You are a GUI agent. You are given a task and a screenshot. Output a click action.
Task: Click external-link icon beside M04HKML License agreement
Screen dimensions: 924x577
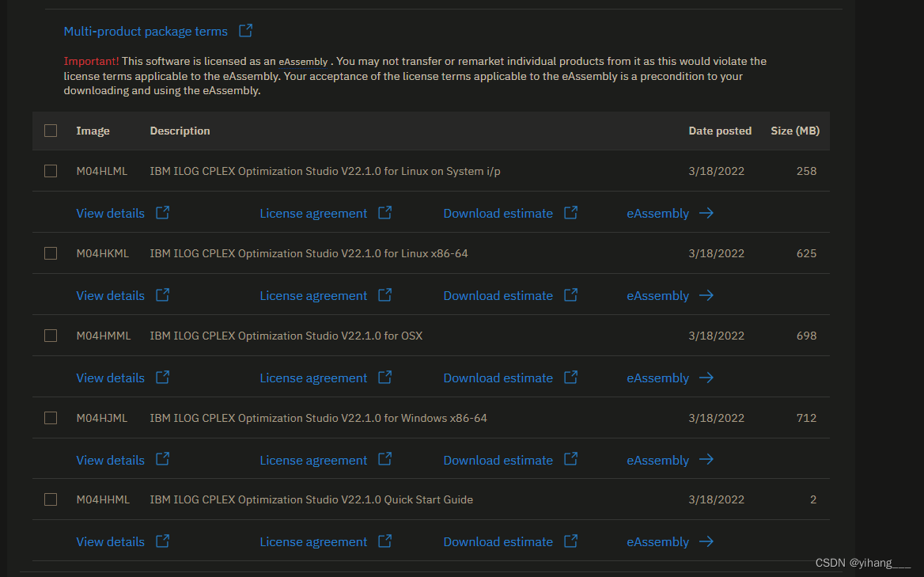384,294
